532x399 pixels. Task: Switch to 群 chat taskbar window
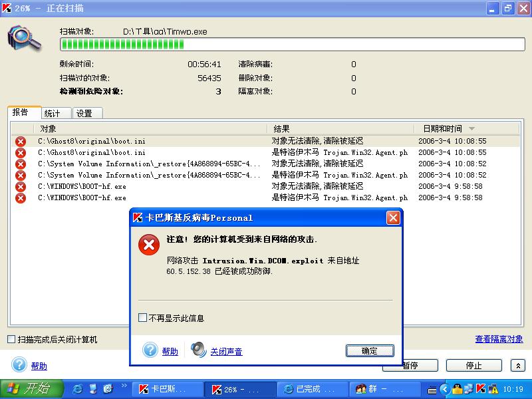click(x=385, y=389)
